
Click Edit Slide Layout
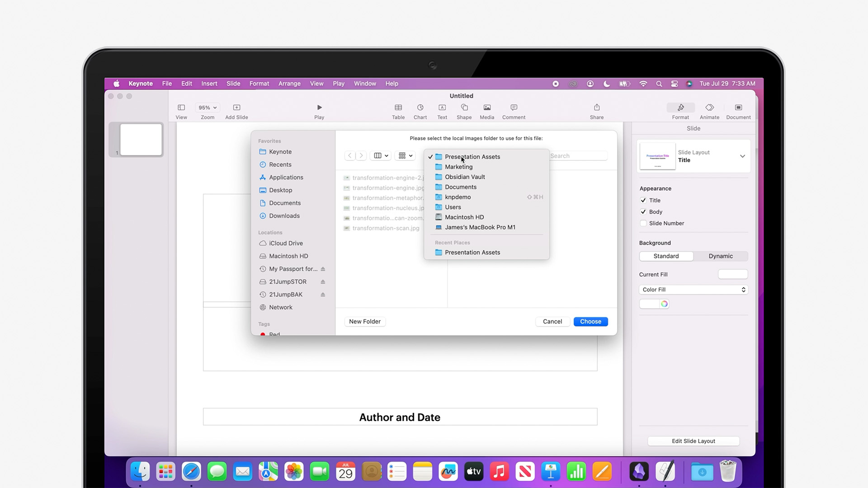(693, 441)
